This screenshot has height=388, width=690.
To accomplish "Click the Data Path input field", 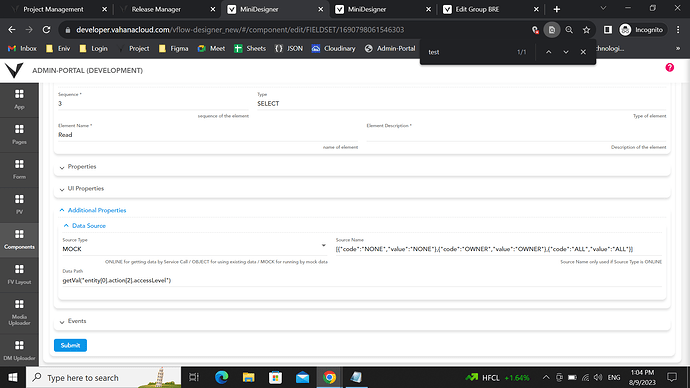I will 362,280.
